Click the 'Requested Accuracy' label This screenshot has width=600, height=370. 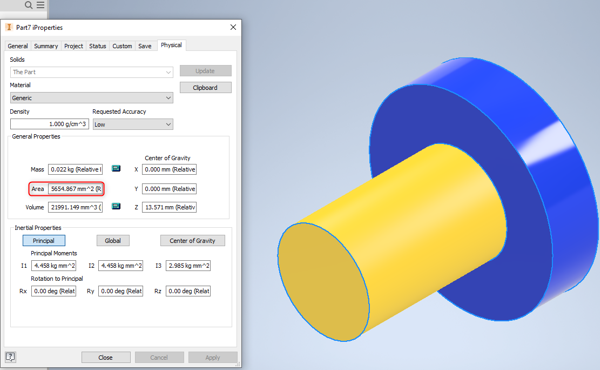119,112
